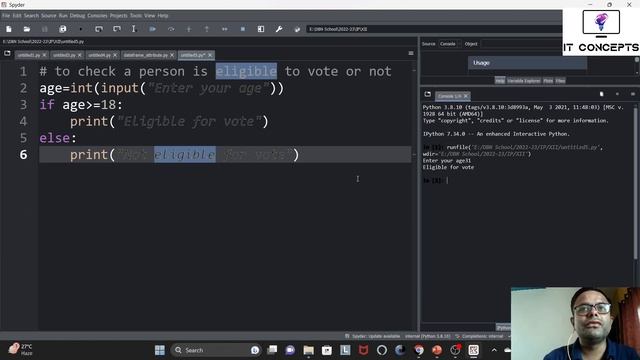
Task: Open the PYTHONPATH manager
Action: click(297, 29)
